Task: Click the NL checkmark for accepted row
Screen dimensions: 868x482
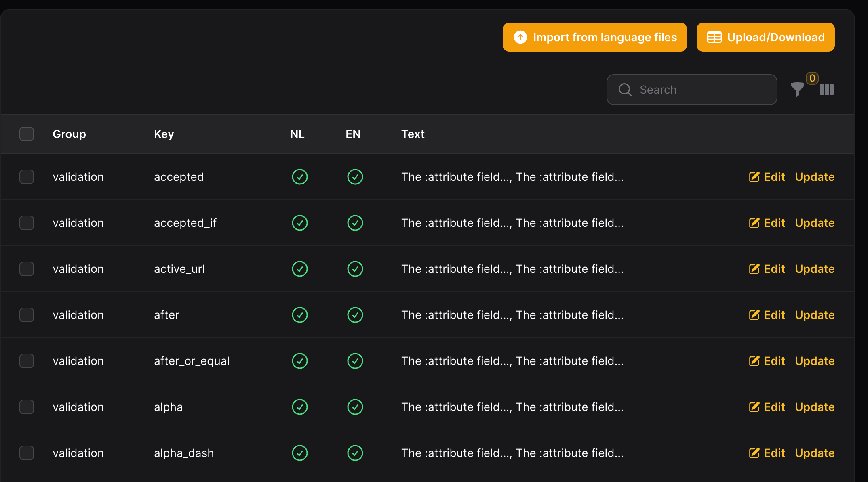Action: tap(299, 177)
